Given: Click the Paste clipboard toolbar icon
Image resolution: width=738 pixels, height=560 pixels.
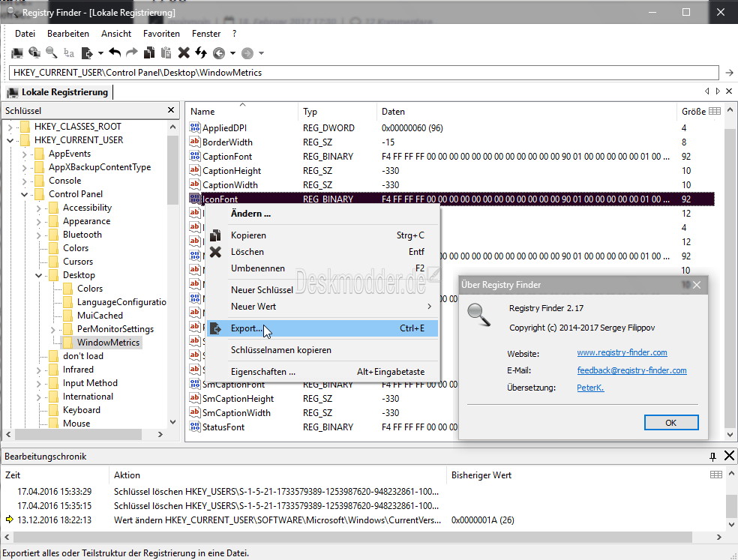Looking at the screenshot, I should [x=166, y=53].
